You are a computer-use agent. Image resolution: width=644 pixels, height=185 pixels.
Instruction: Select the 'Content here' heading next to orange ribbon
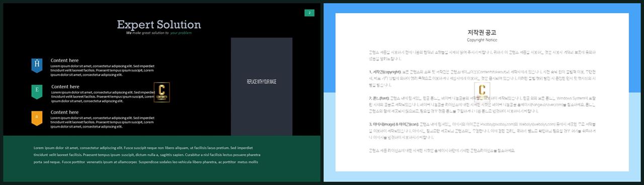click(x=64, y=112)
